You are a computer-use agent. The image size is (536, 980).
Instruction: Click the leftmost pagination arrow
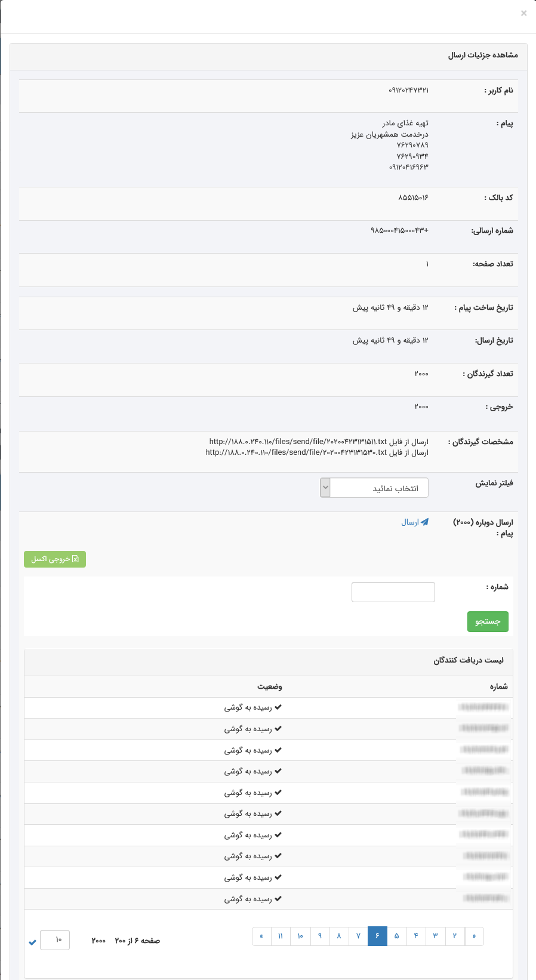click(261, 936)
